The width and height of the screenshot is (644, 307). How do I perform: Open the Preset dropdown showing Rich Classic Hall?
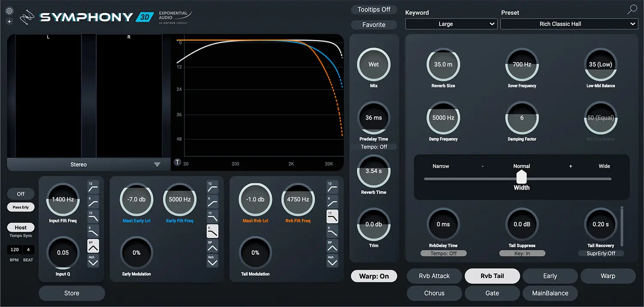click(569, 24)
